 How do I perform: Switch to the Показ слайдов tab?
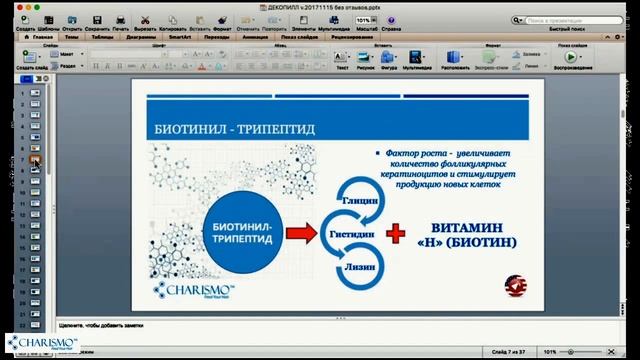click(x=299, y=37)
